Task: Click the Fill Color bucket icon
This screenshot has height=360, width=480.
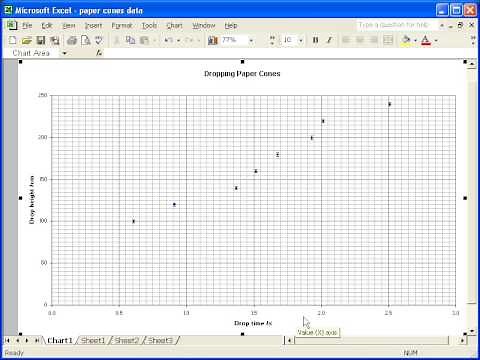Action: pos(406,40)
